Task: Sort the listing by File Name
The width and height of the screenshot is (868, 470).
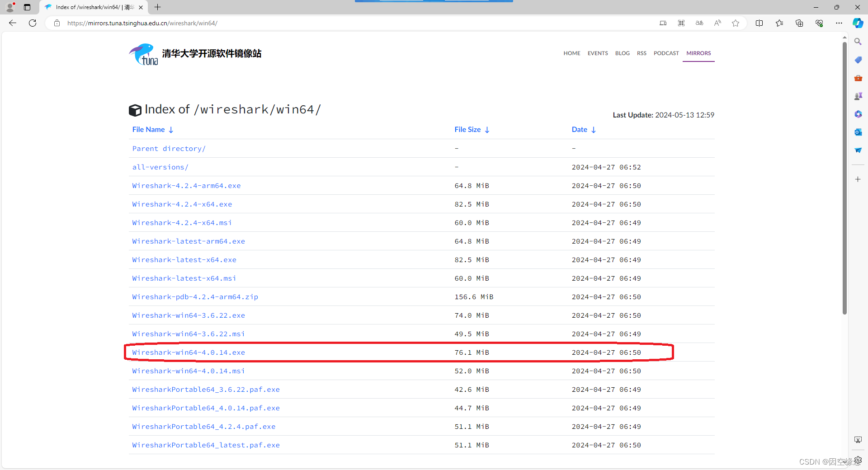Action: tap(153, 130)
